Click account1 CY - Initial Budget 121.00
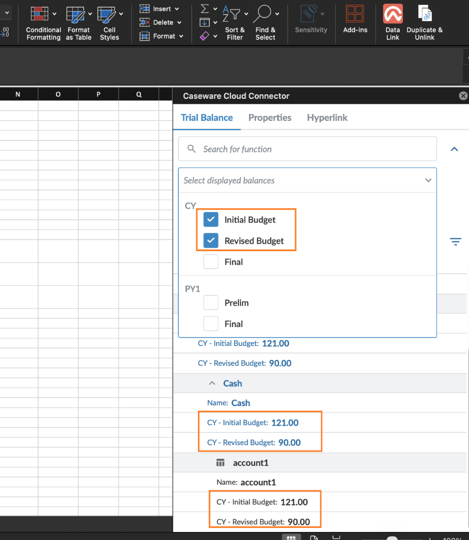This screenshot has width=469, height=540. pos(262,502)
